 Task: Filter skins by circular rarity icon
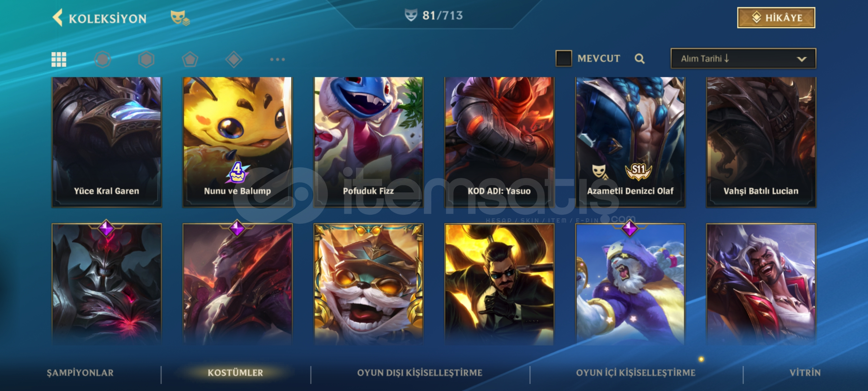tap(103, 59)
